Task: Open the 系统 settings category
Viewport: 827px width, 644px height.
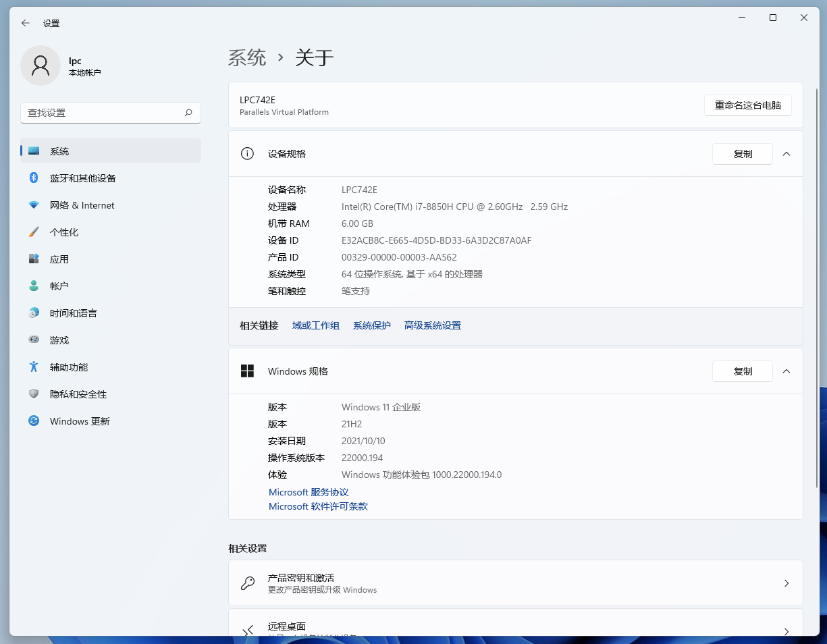Action: click(111, 151)
